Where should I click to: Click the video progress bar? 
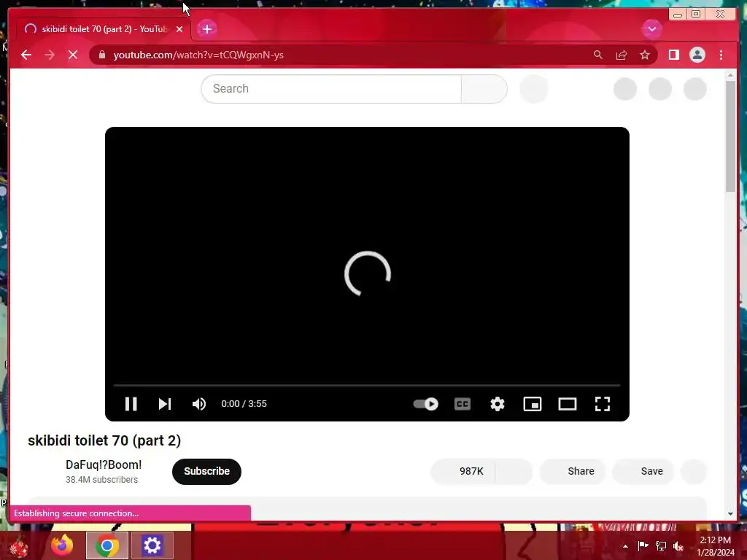click(x=367, y=385)
